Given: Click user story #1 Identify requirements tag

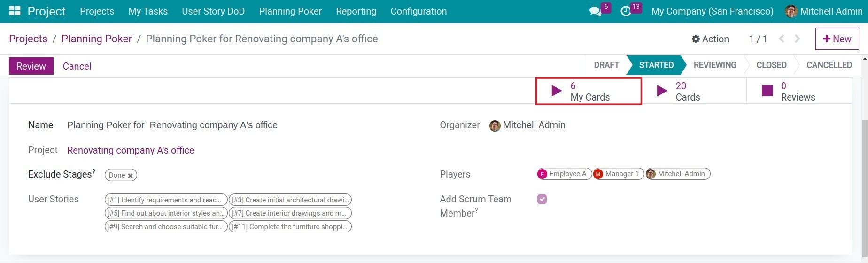Looking at the screenshot, I should tap(166, 200).
